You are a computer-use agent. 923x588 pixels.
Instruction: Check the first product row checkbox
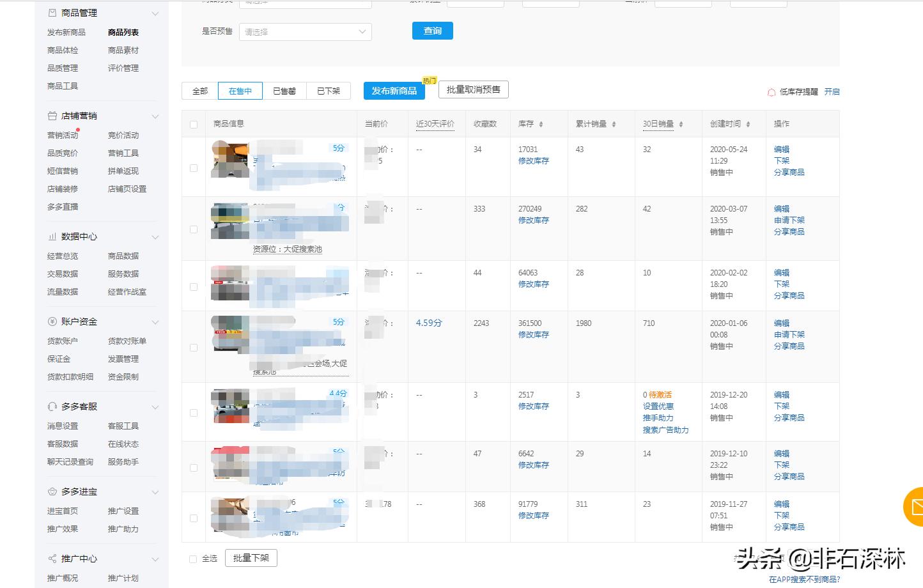click(x=194, y=167)
